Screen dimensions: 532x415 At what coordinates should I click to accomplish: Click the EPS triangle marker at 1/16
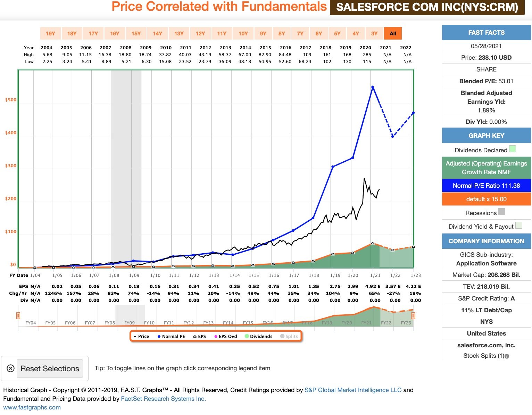click(x=273, y=264)
